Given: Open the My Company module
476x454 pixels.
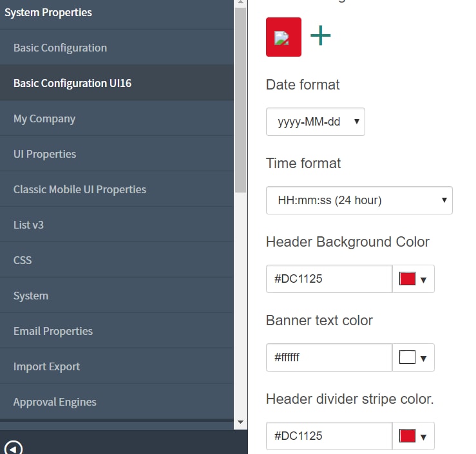Looking at the screenshot, I should (117, 118).
